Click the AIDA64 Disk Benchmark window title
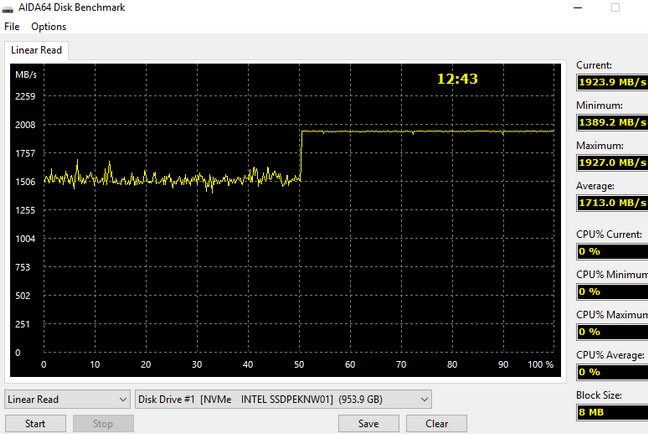This screenshot has width=648, height=434. (x=71, y=7)
